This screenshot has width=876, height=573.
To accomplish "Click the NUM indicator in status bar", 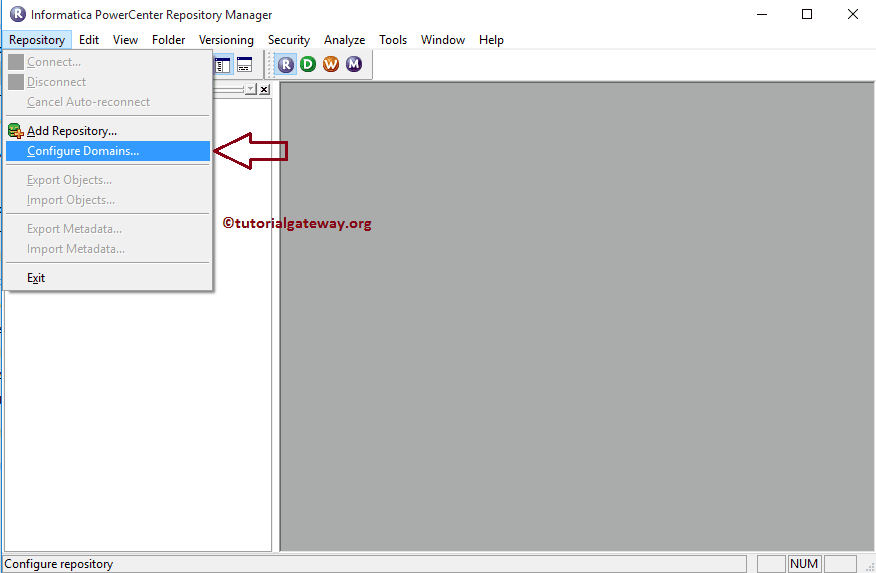I will (804, 564).
